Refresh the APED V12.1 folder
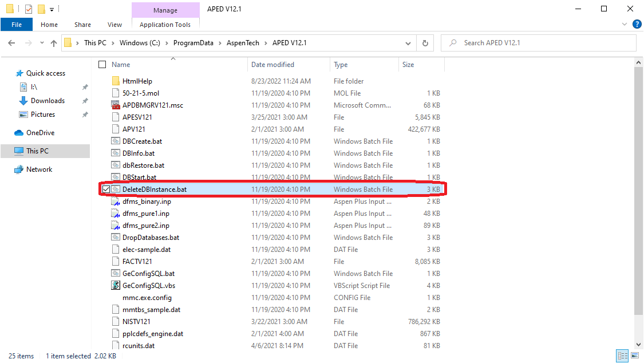This screenshot has height=363, width=644. click(x=425, y=43)
